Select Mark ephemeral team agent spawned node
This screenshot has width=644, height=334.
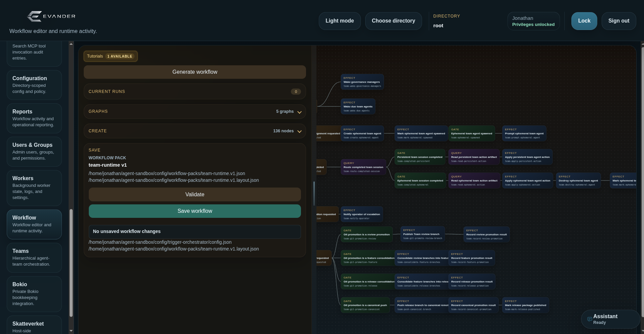click(x=421, y=134)
